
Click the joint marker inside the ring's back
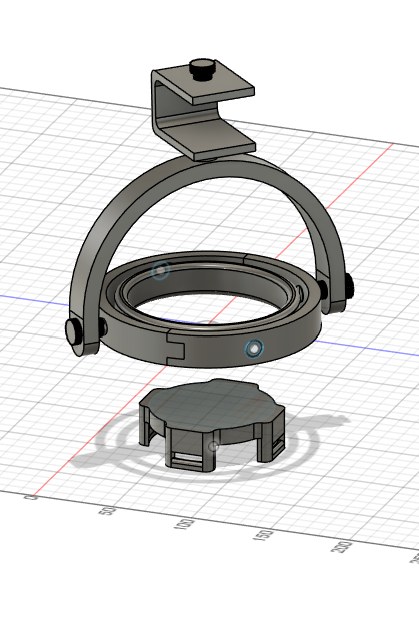(x=160, y=270)
